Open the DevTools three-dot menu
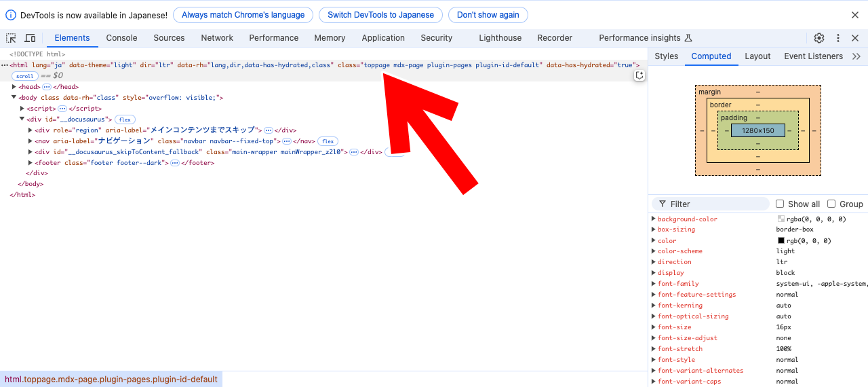 (x=838, y=38)
